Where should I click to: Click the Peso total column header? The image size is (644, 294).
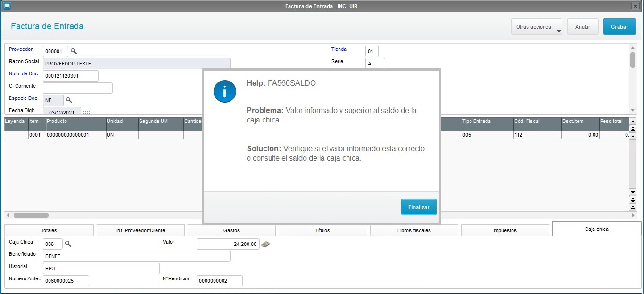click(614, 124)
